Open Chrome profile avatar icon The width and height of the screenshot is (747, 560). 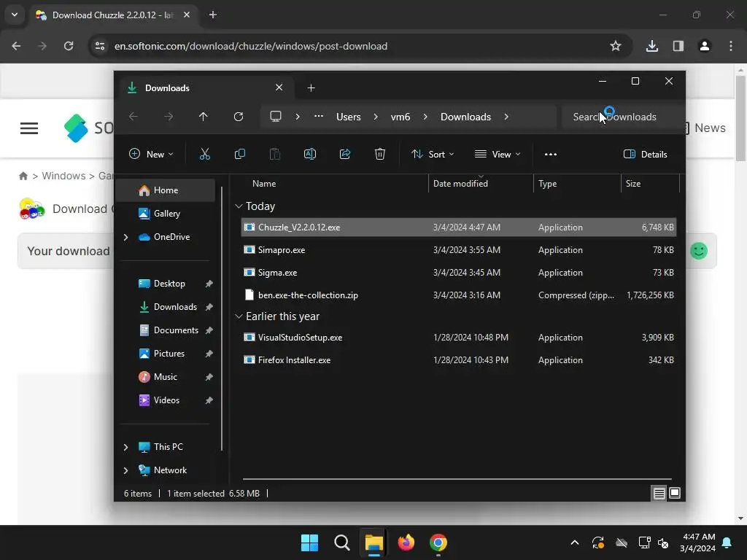705,46
